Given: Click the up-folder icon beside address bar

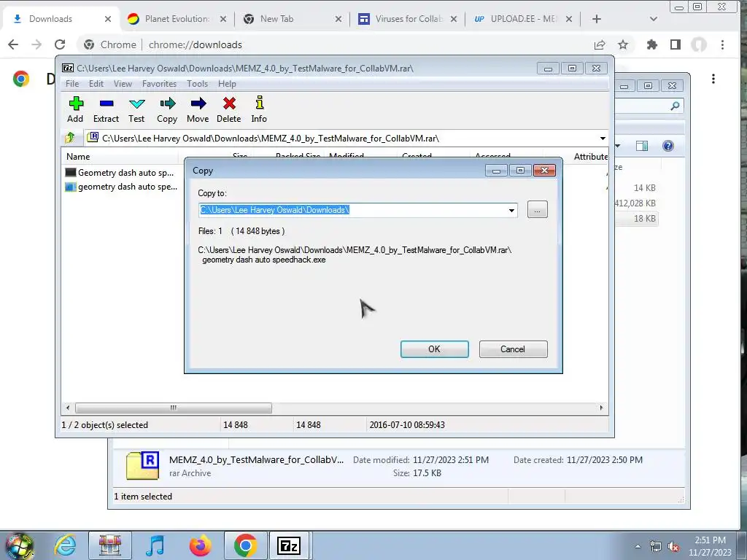Looking at the screenshot, I should [x=69, y=138].
